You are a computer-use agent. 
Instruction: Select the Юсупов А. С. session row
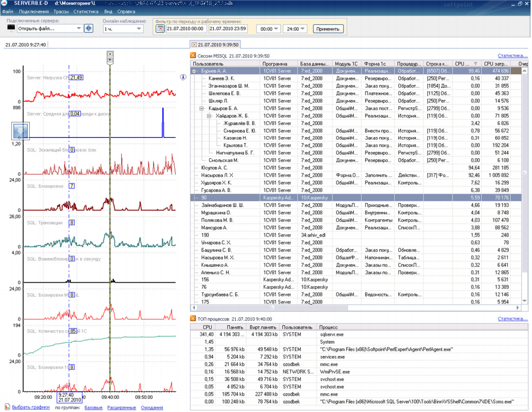[x=356, y=168]
